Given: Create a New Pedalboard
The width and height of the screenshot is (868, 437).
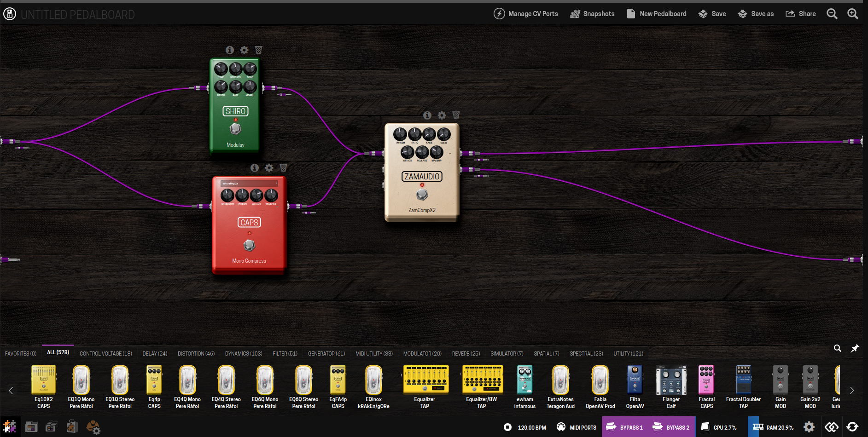Looking at the screenshot, I should point(657,14).
